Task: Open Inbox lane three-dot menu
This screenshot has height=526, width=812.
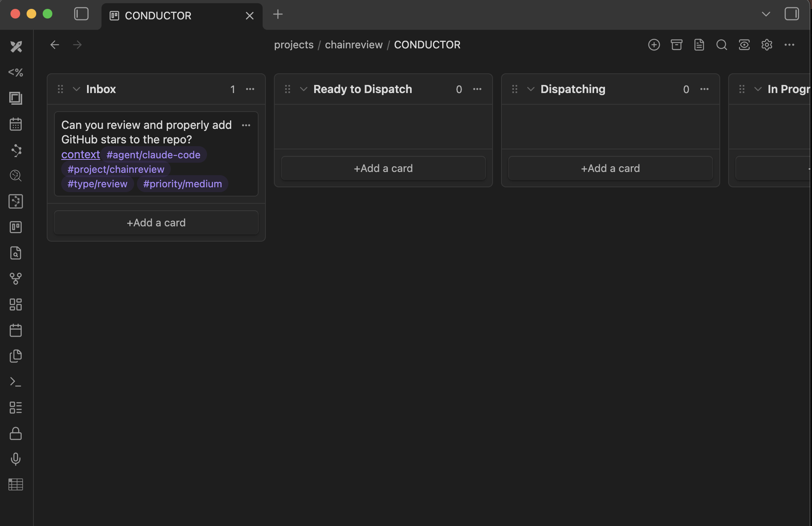Action: click(250, 89)
